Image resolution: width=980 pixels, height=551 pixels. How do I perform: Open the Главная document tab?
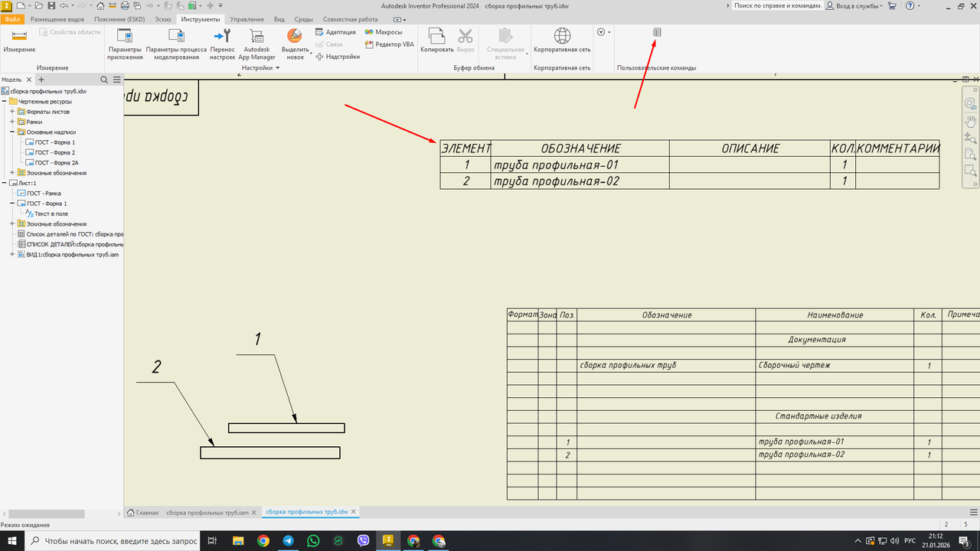coord(142,512)
